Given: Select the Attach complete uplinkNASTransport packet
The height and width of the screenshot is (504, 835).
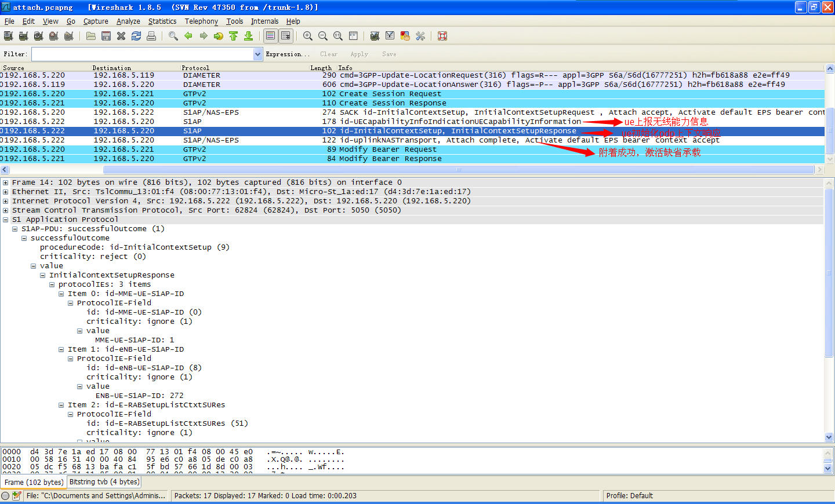Looking at the screenshot, I should 412,140.
